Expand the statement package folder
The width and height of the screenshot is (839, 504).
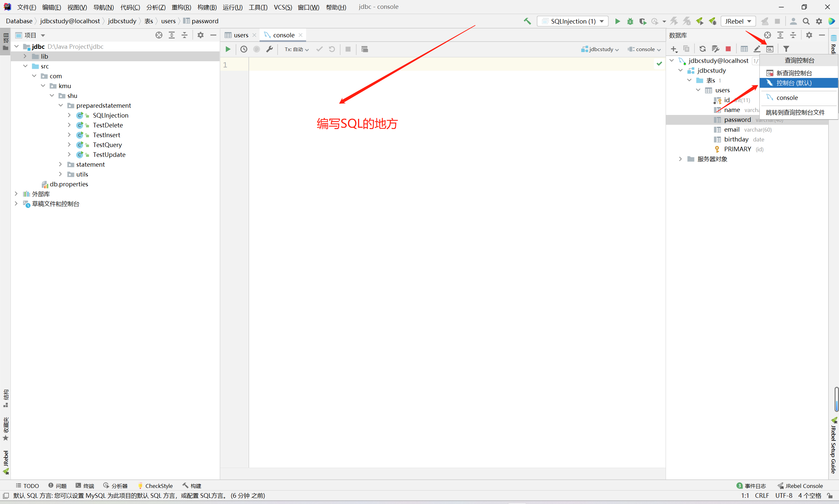[x=61, y=164]
